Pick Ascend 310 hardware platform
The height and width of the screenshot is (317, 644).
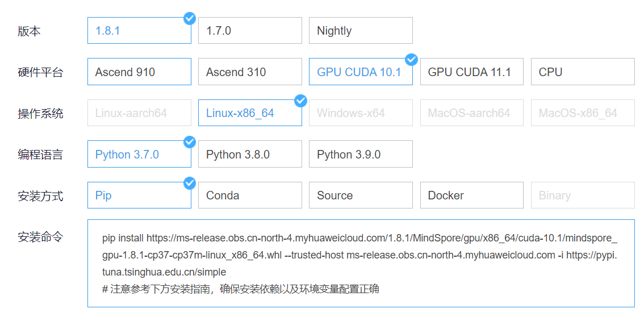250,72
